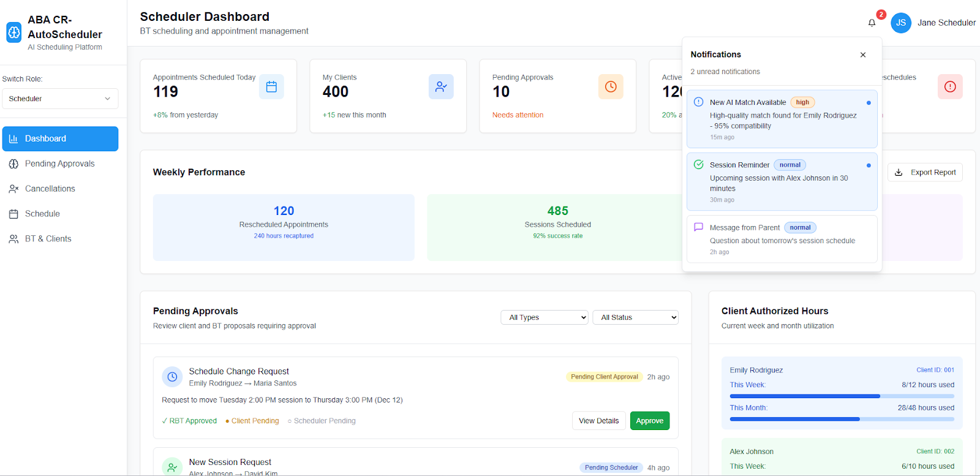This screenshot has height=476, width=980.
Task: Open the Message from Parent notification
Action: pos(782,239)
